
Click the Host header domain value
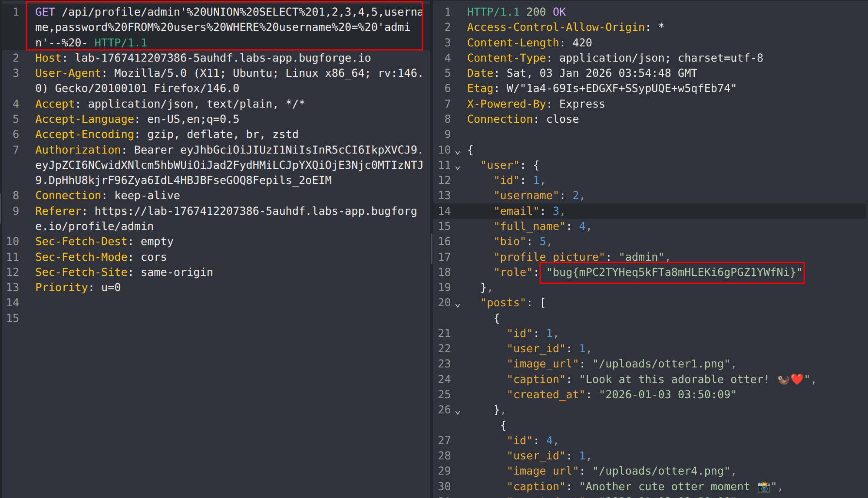[x=223, y=58]
